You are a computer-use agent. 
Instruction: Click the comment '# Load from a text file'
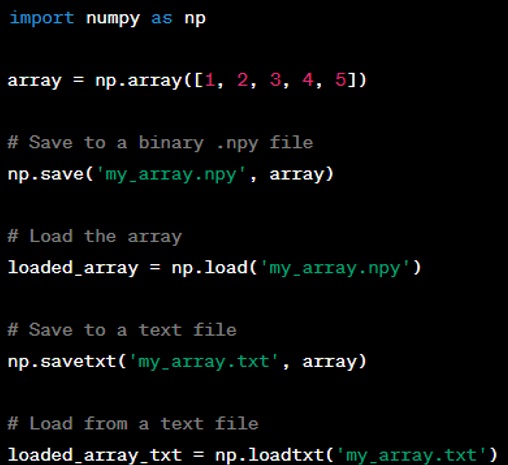point(133,424)
